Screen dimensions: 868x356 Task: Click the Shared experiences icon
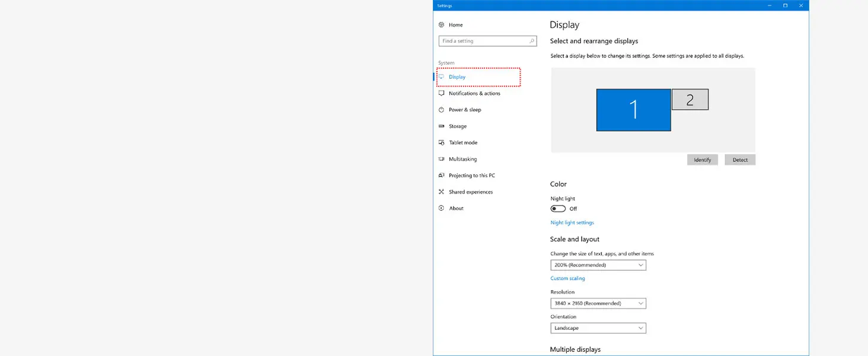coord(441,192)
